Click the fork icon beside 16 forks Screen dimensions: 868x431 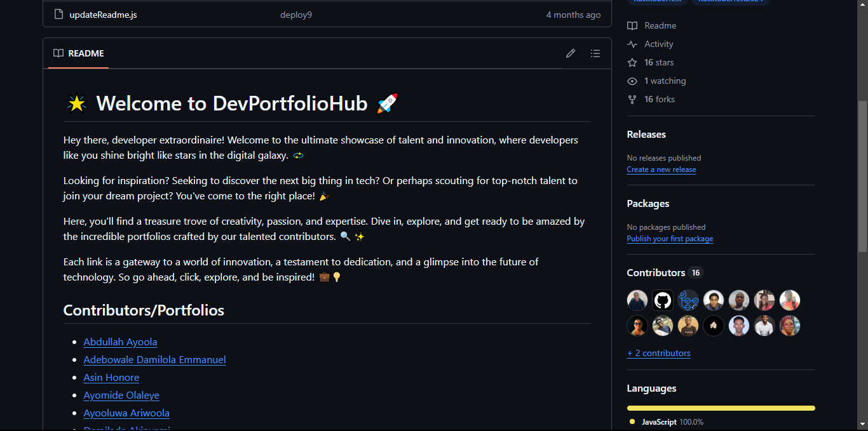(632, 99)
